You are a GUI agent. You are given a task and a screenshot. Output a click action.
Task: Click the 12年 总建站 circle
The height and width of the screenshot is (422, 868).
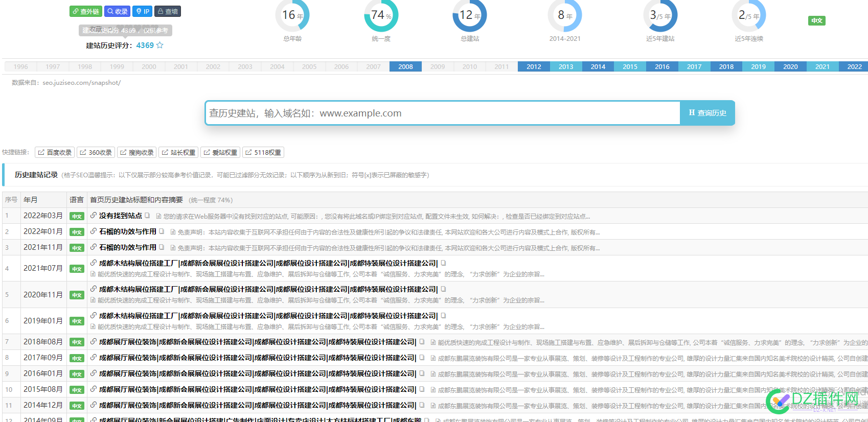coord(470,16)
